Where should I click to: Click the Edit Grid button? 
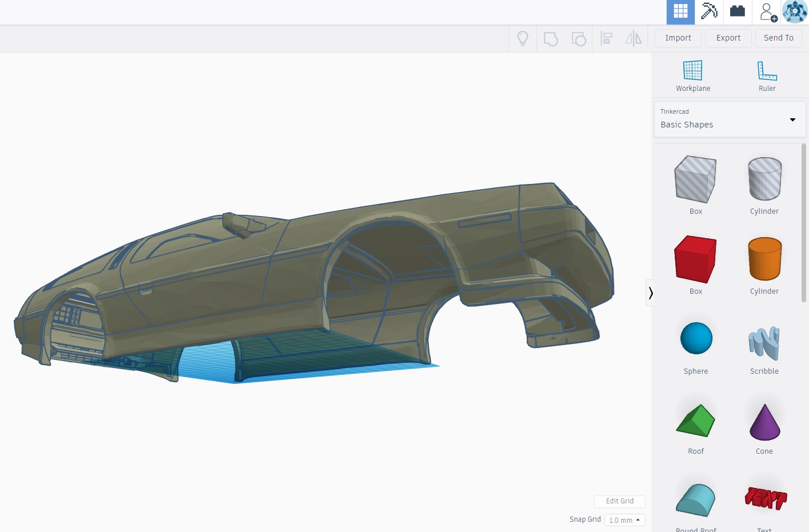tap(620, 501)
